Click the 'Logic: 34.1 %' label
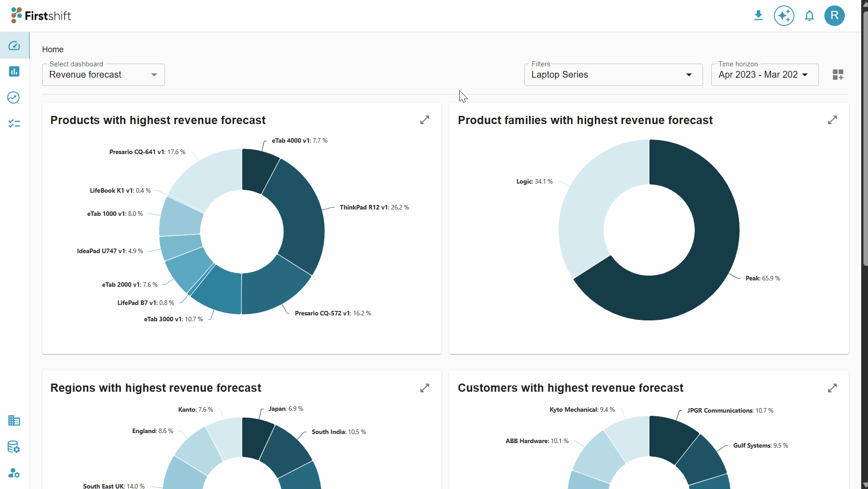868x489 pixels. 534,181
